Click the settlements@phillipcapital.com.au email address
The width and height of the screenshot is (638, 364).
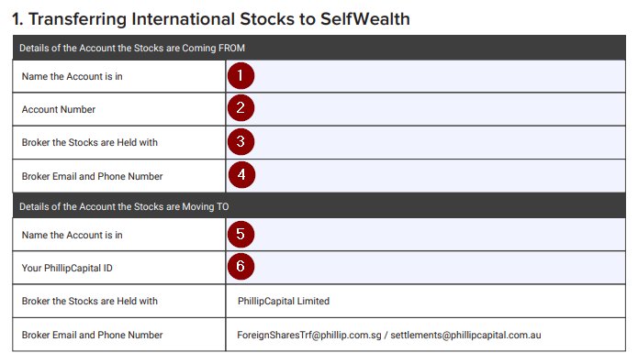point(466,336)
